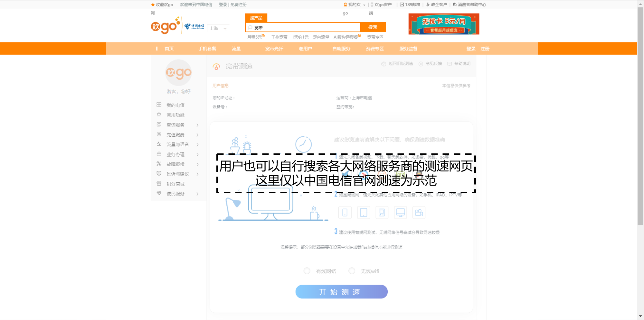
Task: Click the 无忧卡 5元/月 banner
Action: [444, 24]
